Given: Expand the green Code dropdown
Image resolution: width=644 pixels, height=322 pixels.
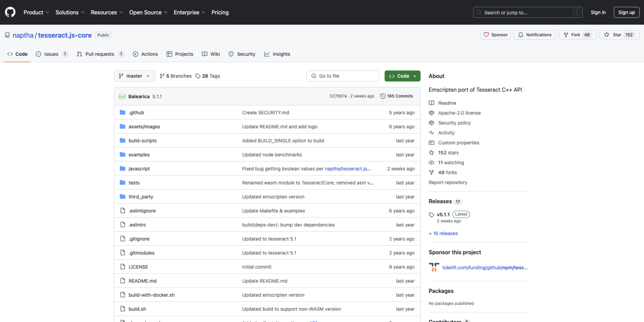Looking at the screenshot, I should [x=402, y=76].
